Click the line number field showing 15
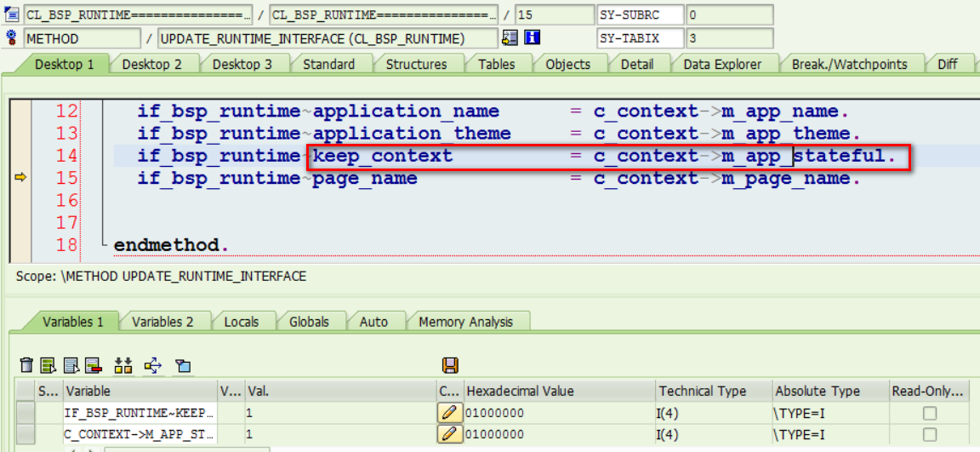The image size is (980, 452). (555, 14)
